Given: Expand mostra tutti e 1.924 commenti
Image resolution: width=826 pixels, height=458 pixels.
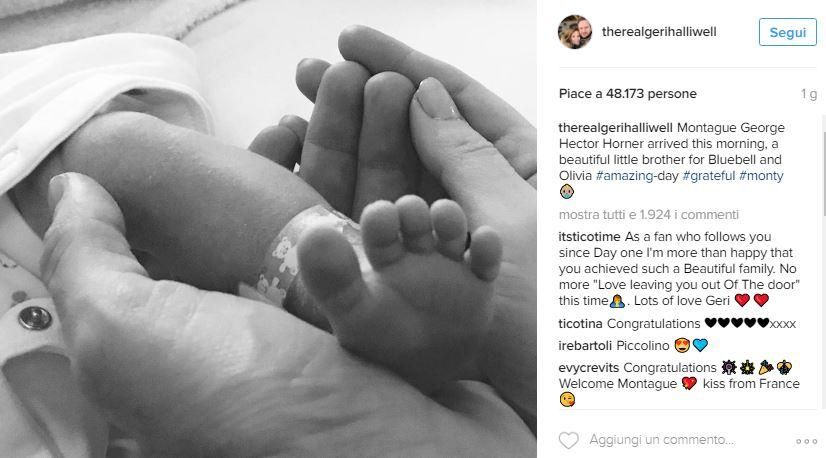Looking at the screenshot, I should pos(648,215).
